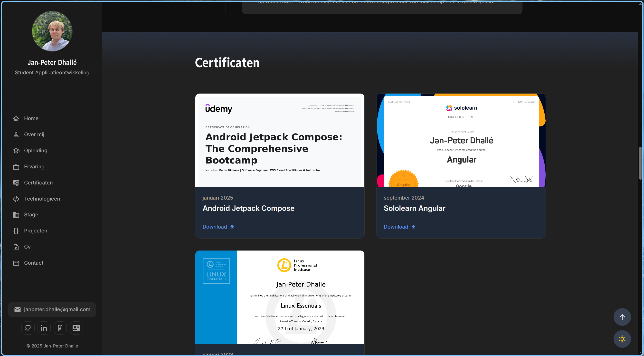Image resolution: width=644 pixels, height=356 pixels.
Task: Click the Certificaten sidebar icon
Action: 16,183
